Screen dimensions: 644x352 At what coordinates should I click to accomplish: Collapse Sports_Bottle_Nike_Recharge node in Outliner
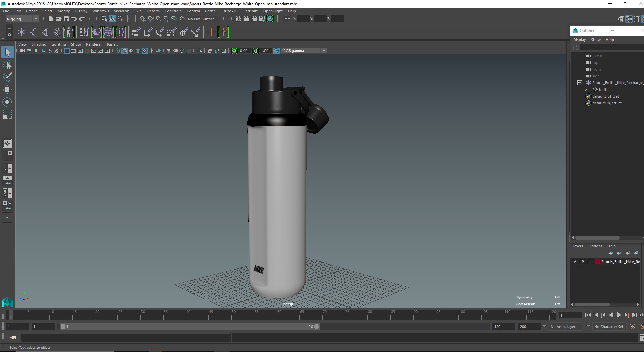pyautogui.click(x=580, y=83)
